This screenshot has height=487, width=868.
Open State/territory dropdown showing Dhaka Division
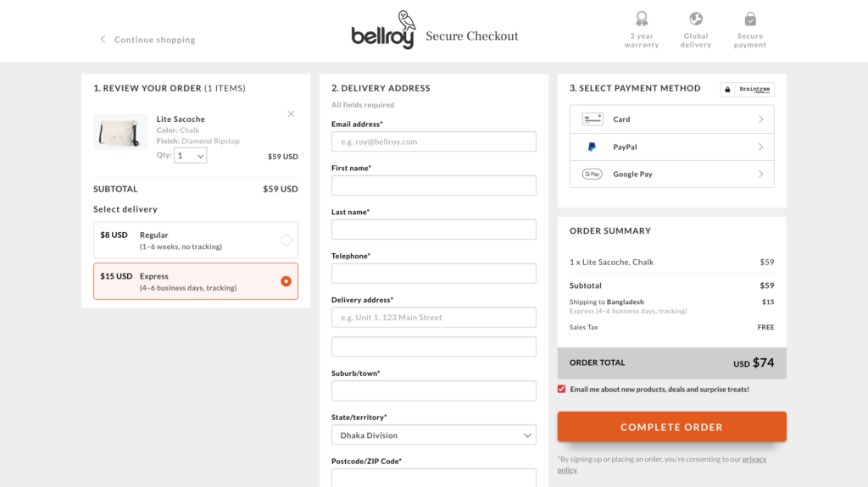[x=433, y=435]
